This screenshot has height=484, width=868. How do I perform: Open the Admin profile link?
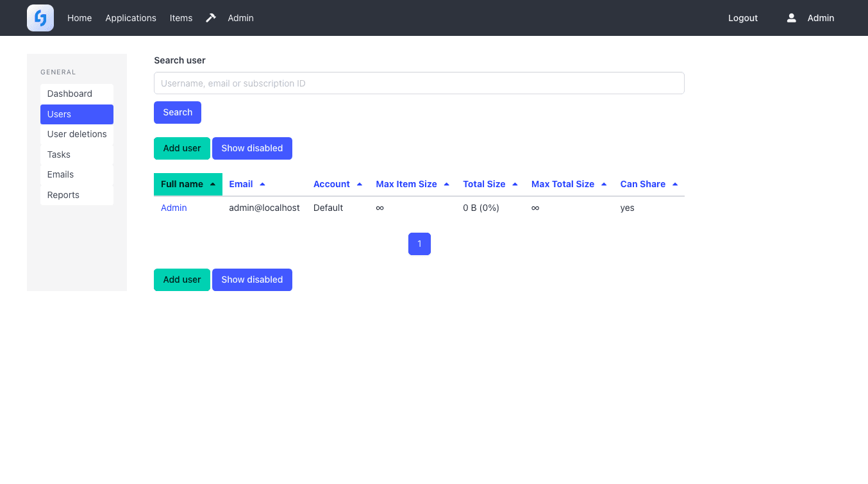click(821, 18)
